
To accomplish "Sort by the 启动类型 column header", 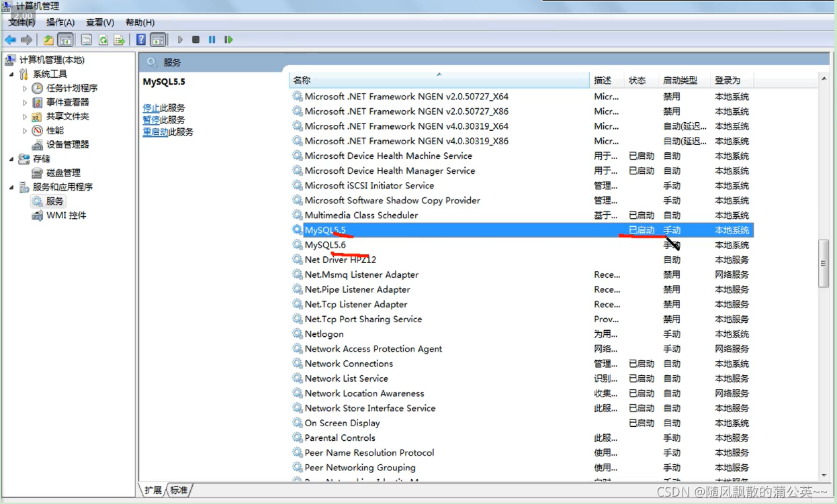I will [685, 80].
